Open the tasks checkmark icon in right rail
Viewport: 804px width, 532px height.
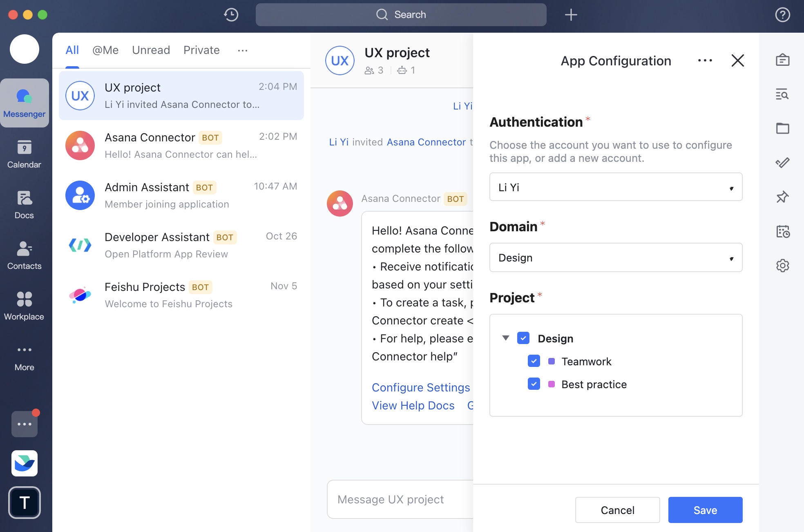point(782,163)
